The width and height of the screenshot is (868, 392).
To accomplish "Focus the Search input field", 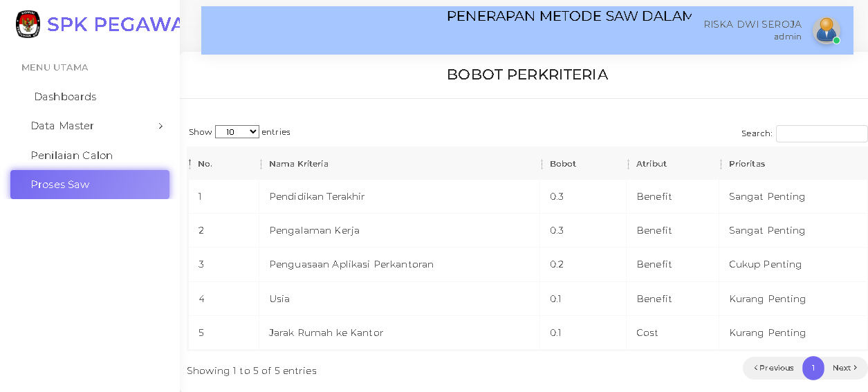I will pos(822,133).
